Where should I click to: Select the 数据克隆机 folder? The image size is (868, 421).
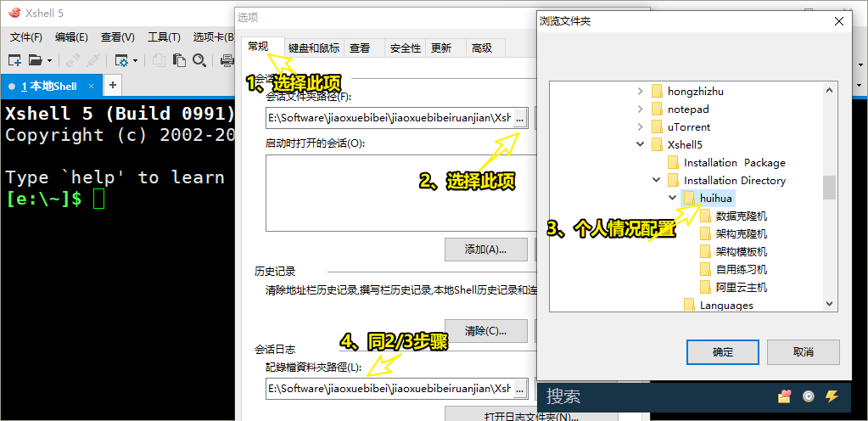pyautogui.click(x=742, y=216)
